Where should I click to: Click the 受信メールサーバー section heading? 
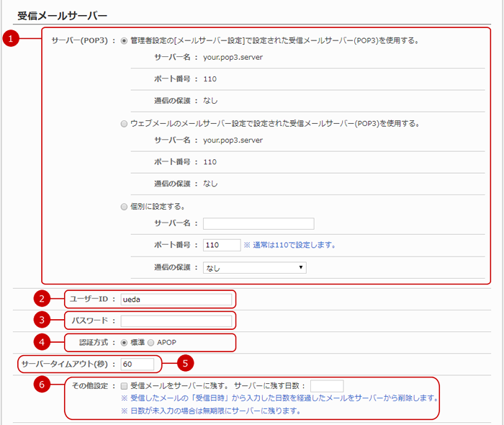(62, 14)
